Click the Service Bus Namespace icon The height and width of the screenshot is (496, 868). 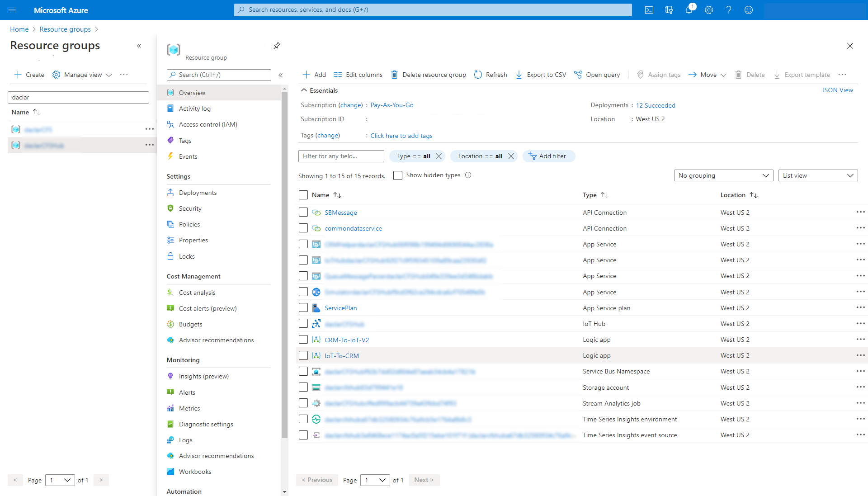(x=316, y=371)
